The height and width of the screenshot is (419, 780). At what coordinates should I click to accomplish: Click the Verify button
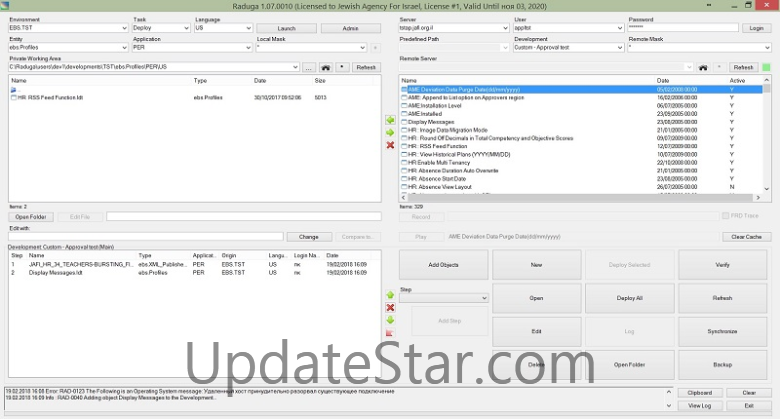click(722, 265)
